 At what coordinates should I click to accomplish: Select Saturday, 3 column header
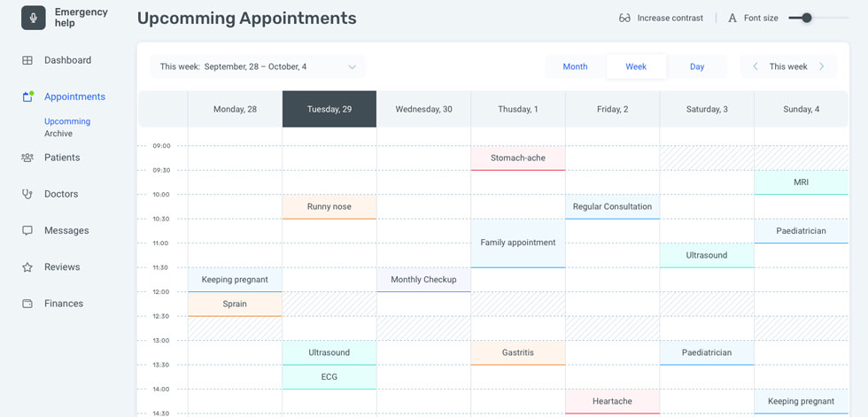(707, 109)
